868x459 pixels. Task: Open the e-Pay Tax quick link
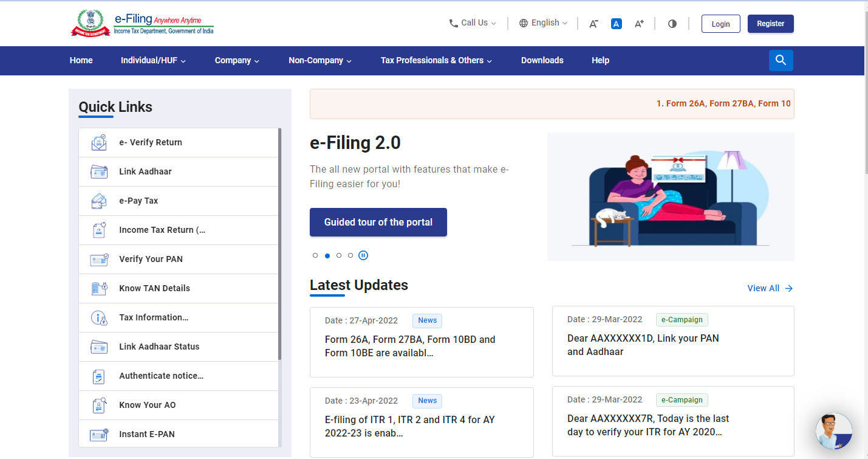(x=178, y=201)
